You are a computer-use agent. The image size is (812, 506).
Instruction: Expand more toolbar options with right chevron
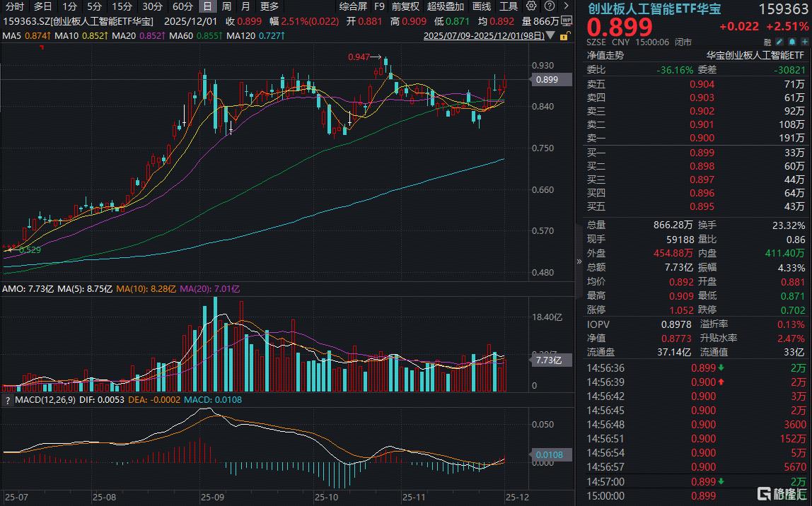click(564, 6)
